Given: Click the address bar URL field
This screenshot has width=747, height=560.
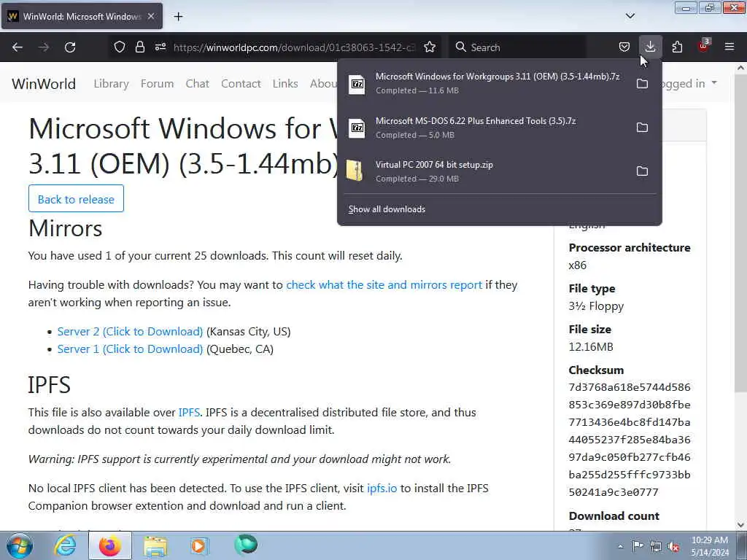Looking at the screenshot, I should (294, 47).
